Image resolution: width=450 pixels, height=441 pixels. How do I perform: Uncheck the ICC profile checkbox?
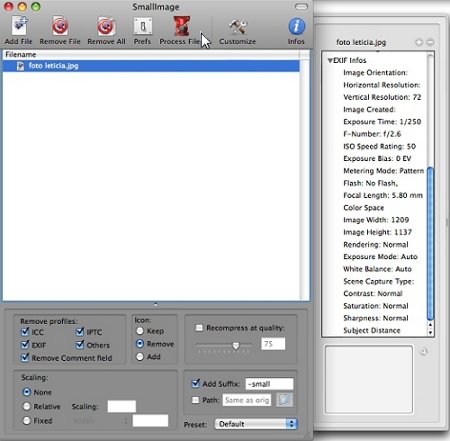25,332
